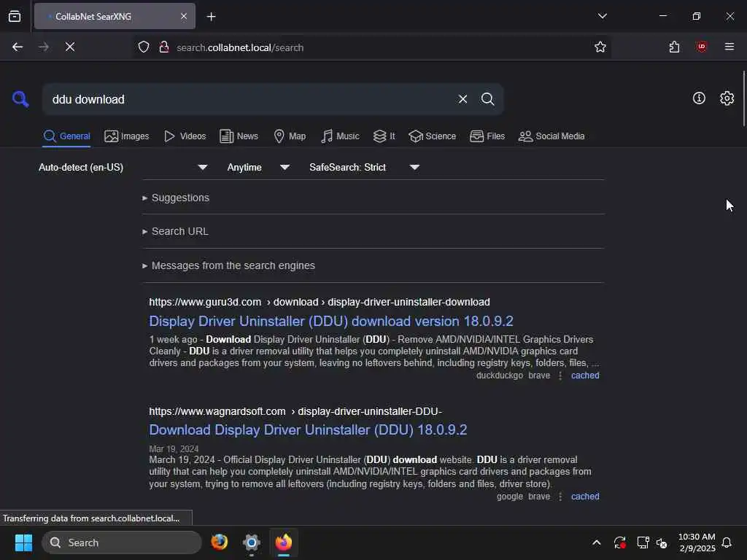747x560 pixels.
Task: Open the guru3d.com result URL
Action: point(320,302)
